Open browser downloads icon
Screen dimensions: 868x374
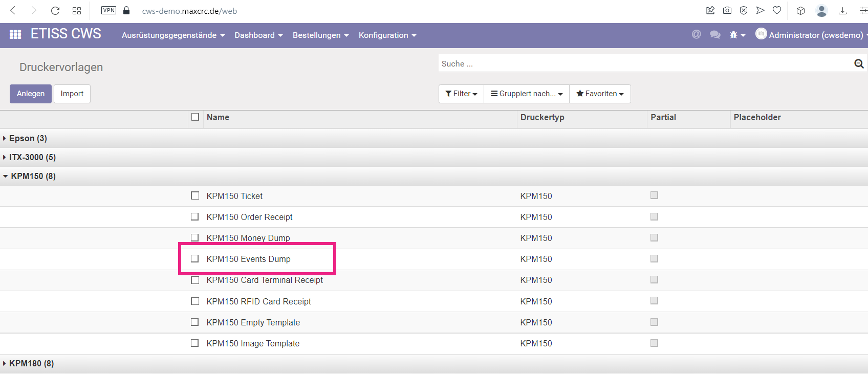coord(842,10)
